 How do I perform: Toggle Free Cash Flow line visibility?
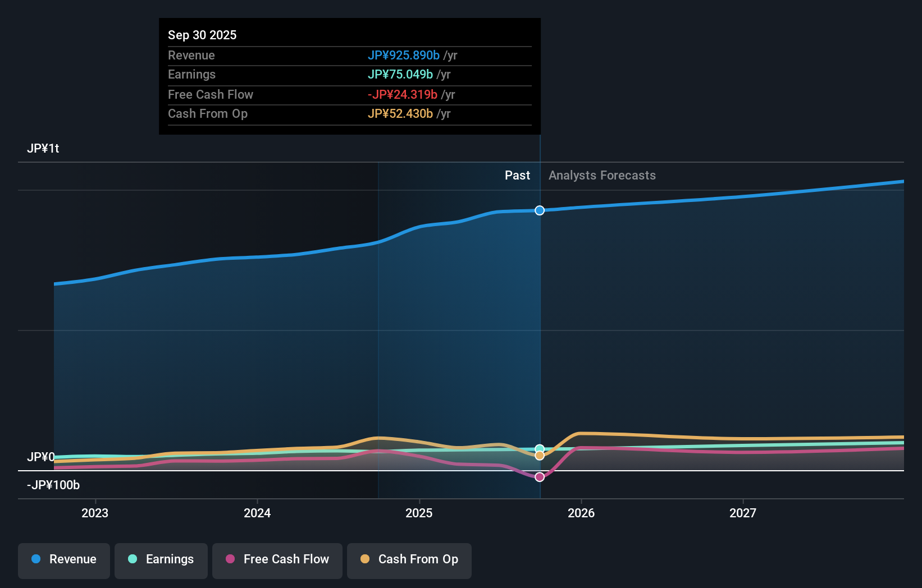(277, 561)
